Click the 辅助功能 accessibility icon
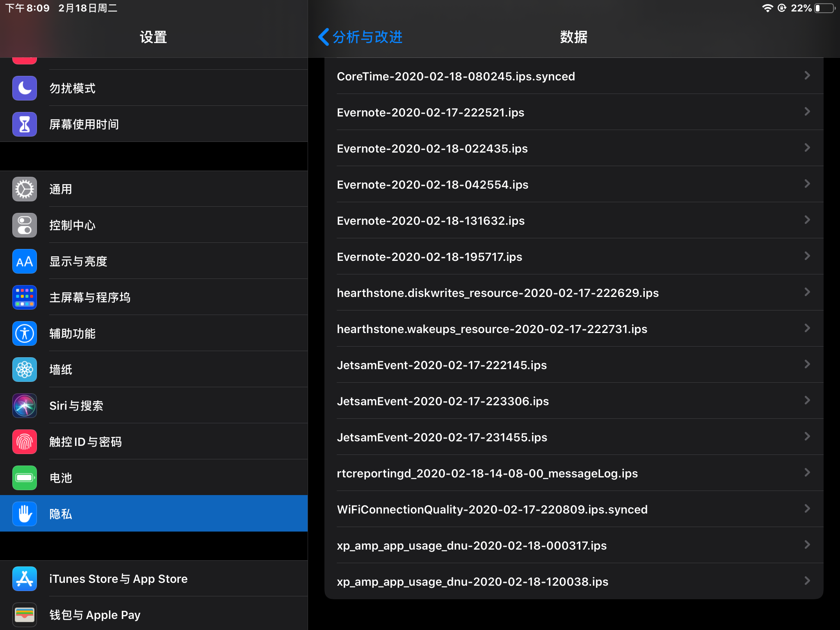This screenshot has height=630, width=840. coord(24,333)
